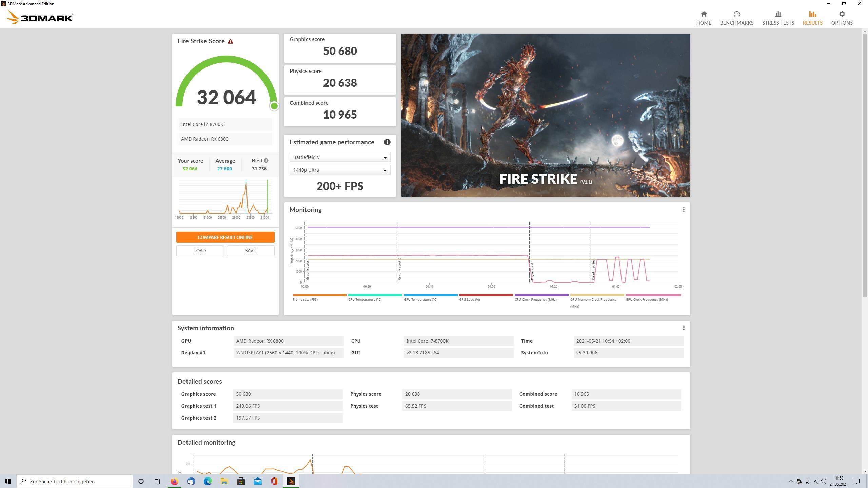Click Compare Result Online button
Viewport: 868px width, 488px height.
[225, 237]
